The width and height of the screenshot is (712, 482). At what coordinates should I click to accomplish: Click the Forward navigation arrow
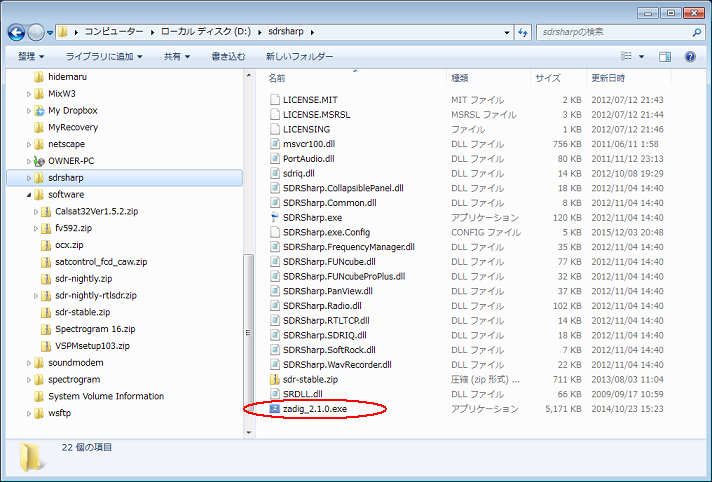[36, 32]
